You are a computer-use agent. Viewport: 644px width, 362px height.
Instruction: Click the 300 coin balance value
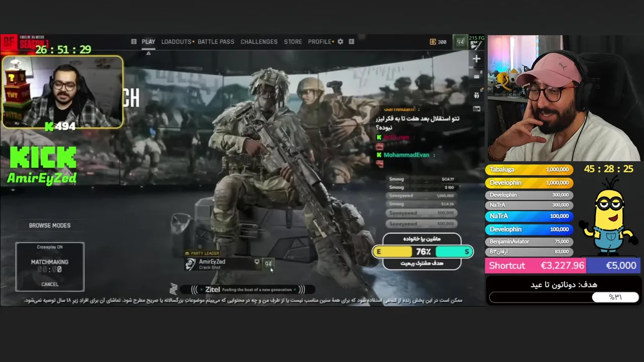point(442,42)
